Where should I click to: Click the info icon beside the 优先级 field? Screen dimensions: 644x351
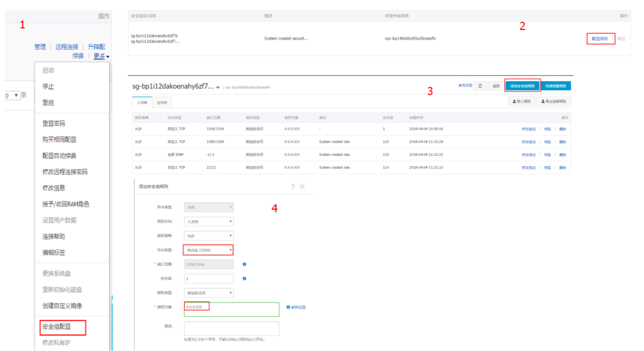coord(244,279)
